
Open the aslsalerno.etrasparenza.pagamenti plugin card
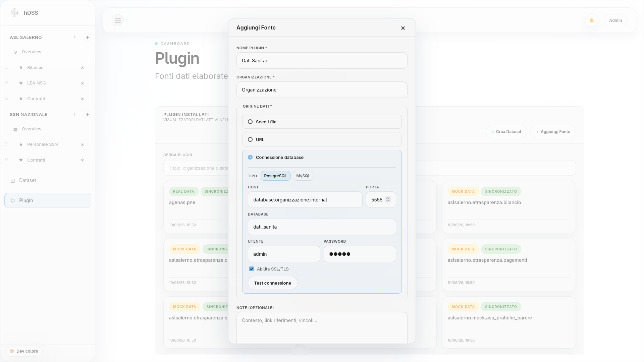tap(509, 265)
